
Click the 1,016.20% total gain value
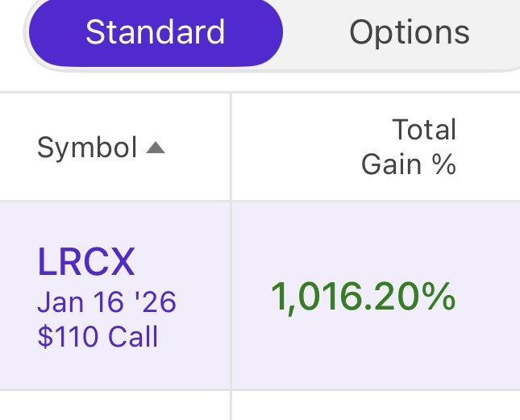363,298
